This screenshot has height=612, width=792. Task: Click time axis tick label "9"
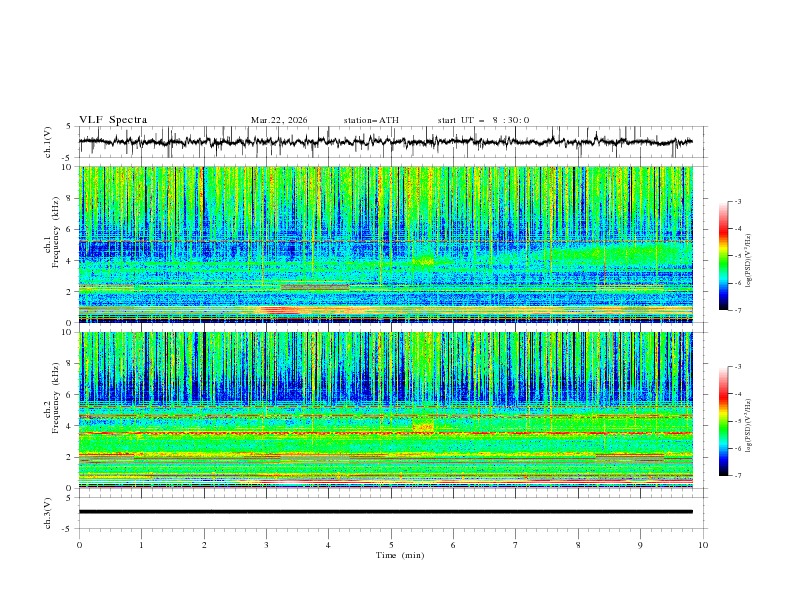(640, 545)
